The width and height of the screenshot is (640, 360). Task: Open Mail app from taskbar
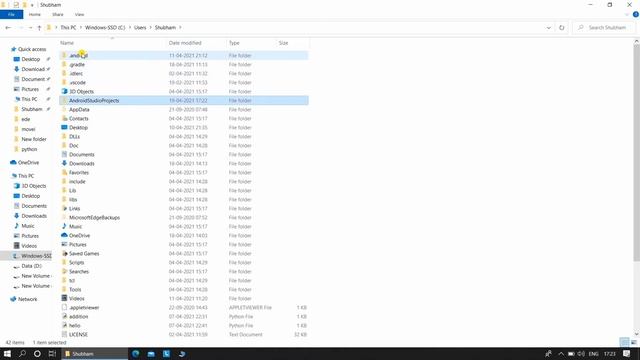151,353
